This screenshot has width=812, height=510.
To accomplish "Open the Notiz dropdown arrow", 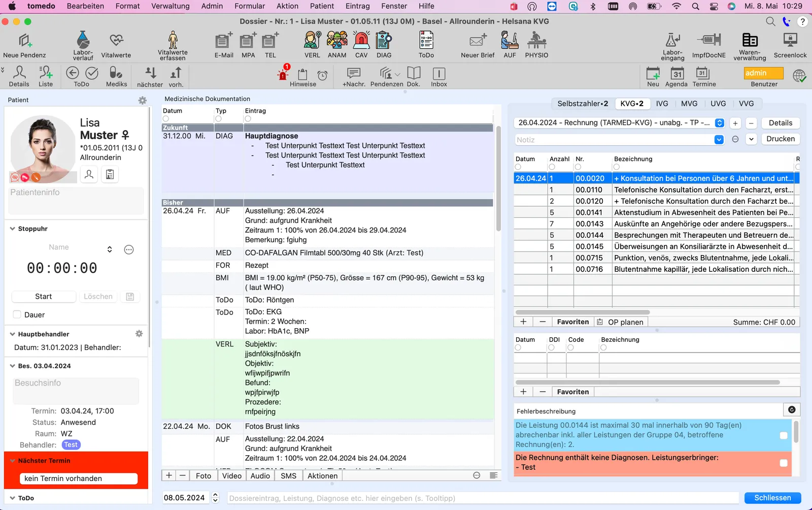I will coord(719,140).
